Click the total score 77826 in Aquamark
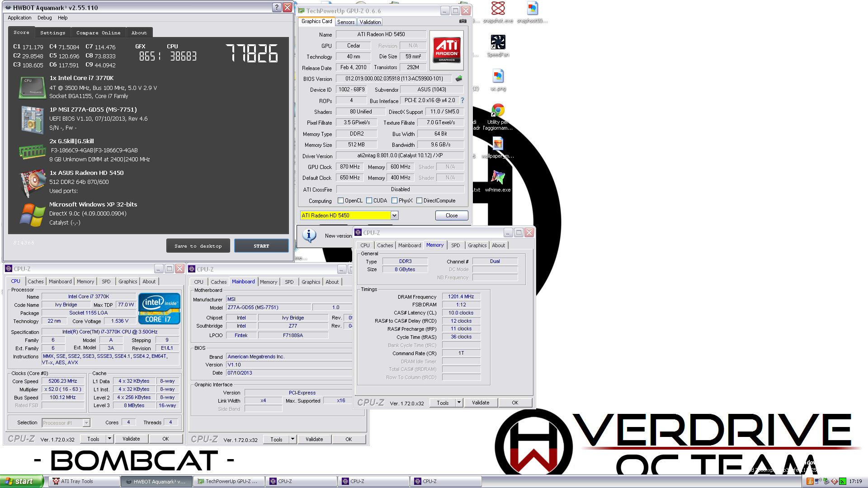Image resolution: width=868 pixels, height=488 pixels. (252, 53)
